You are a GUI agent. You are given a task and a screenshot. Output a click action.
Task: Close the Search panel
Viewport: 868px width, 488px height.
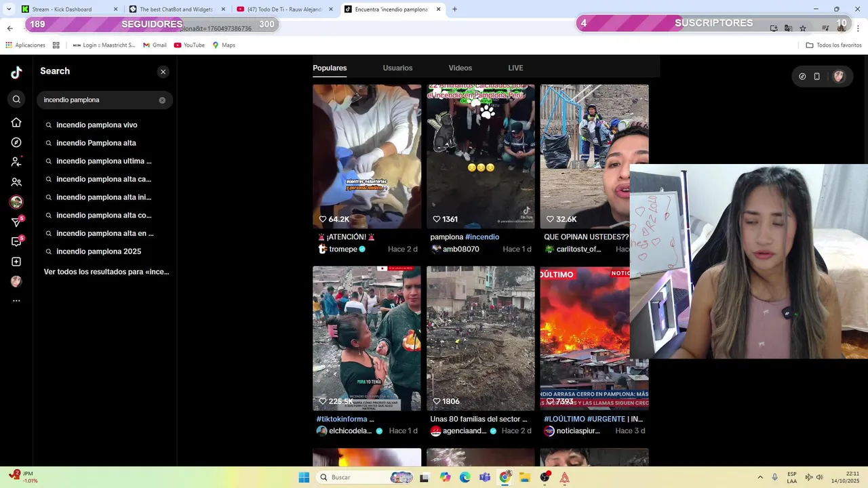163,72
